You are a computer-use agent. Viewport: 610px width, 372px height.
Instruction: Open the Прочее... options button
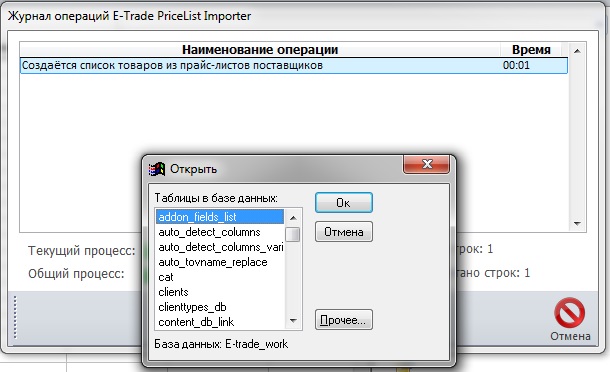pyautogui.click(x=344, y=320)
